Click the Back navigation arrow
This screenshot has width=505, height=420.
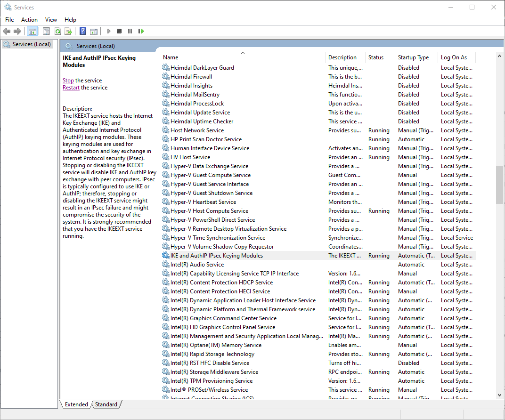(x=7, y=31)
